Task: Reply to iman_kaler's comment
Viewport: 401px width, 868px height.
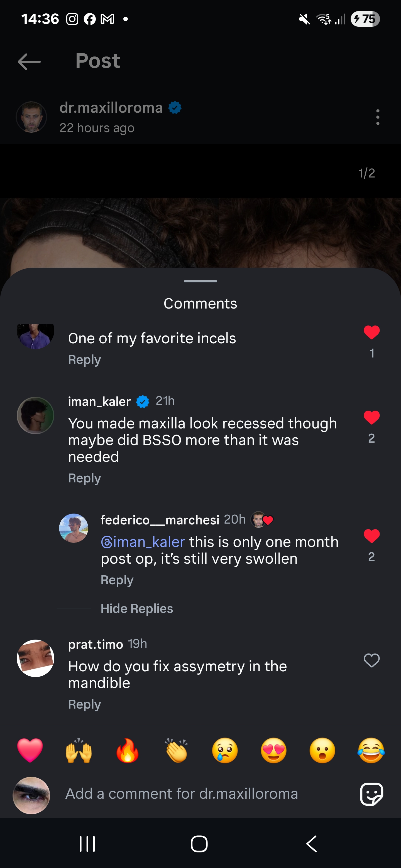Action: click(84, 478)
